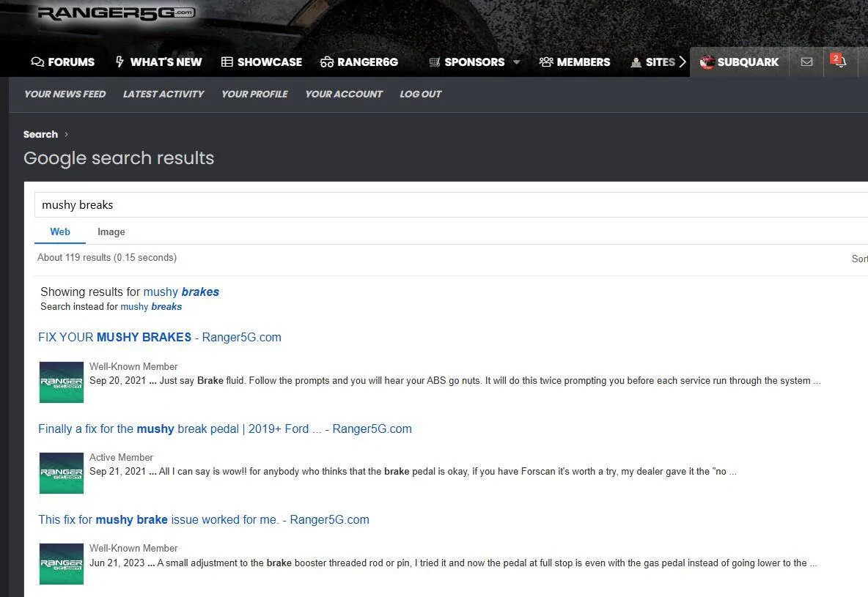Click the Forums speech-bubble icon

[37, 62]
